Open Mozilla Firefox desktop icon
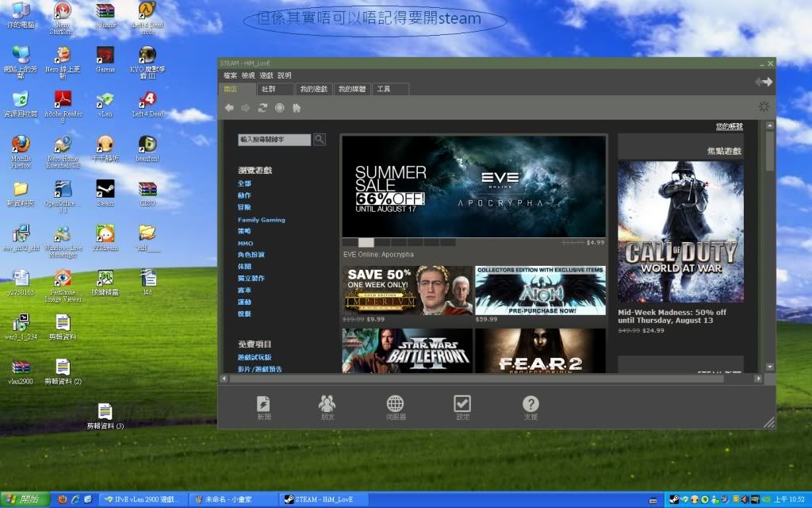The height and width of the screenshot is (508, 812). (x=21, y=152)
